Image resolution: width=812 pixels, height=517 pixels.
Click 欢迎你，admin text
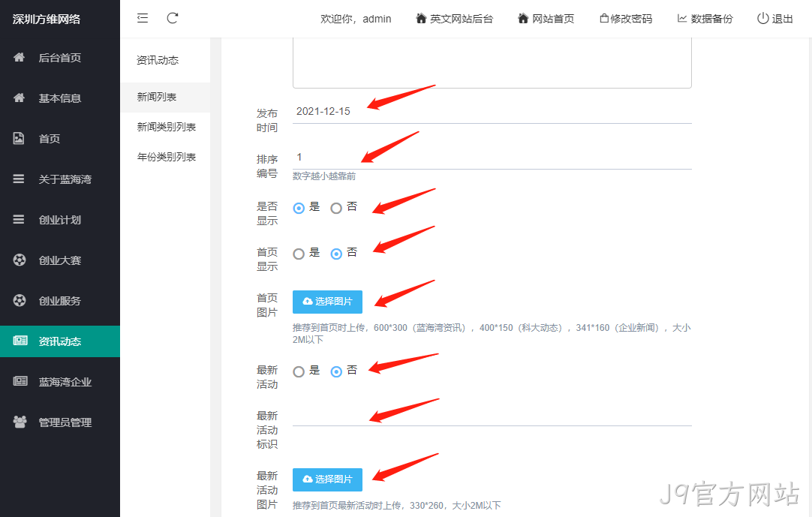(x=356, y=19)
